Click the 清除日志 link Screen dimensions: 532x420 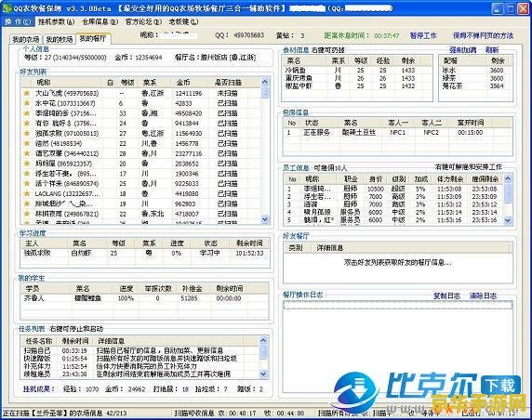point(483,295)
